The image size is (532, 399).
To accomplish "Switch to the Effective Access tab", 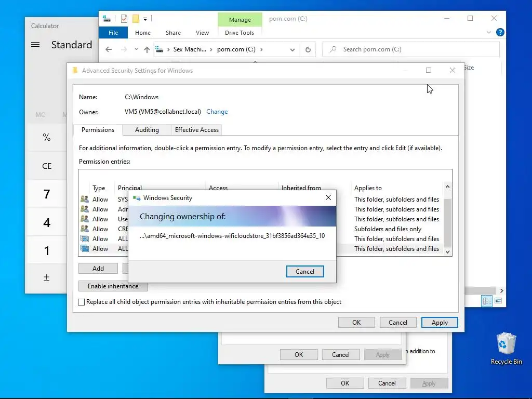I will pyautogui.click(x=197, y=129).
